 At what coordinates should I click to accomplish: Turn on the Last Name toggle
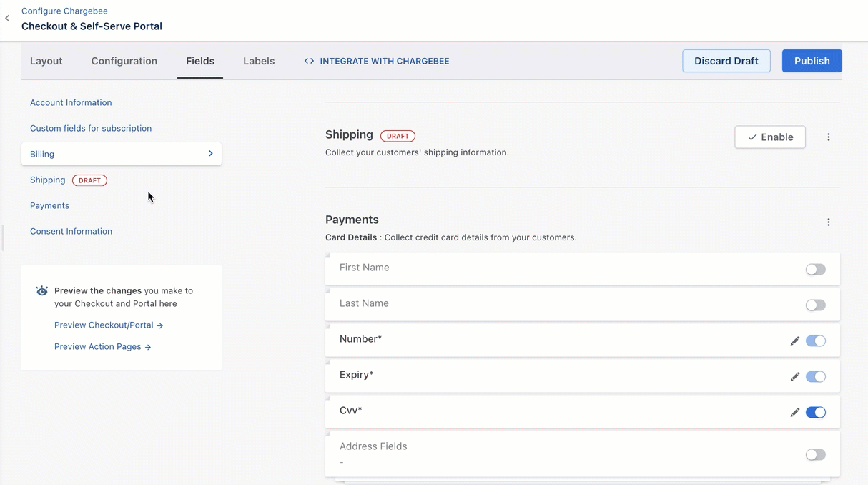[x=815, y=305]
